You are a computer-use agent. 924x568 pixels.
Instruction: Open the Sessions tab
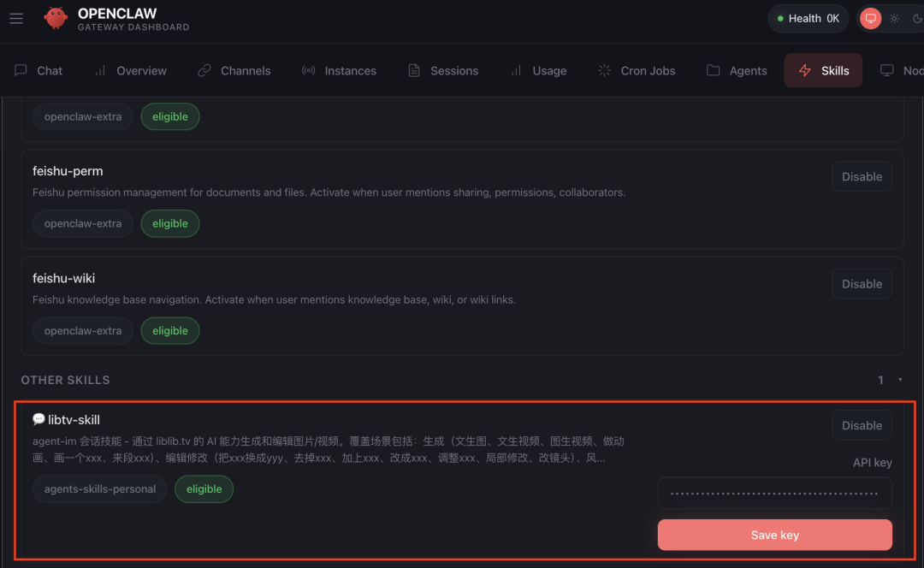tap(443, 71)
